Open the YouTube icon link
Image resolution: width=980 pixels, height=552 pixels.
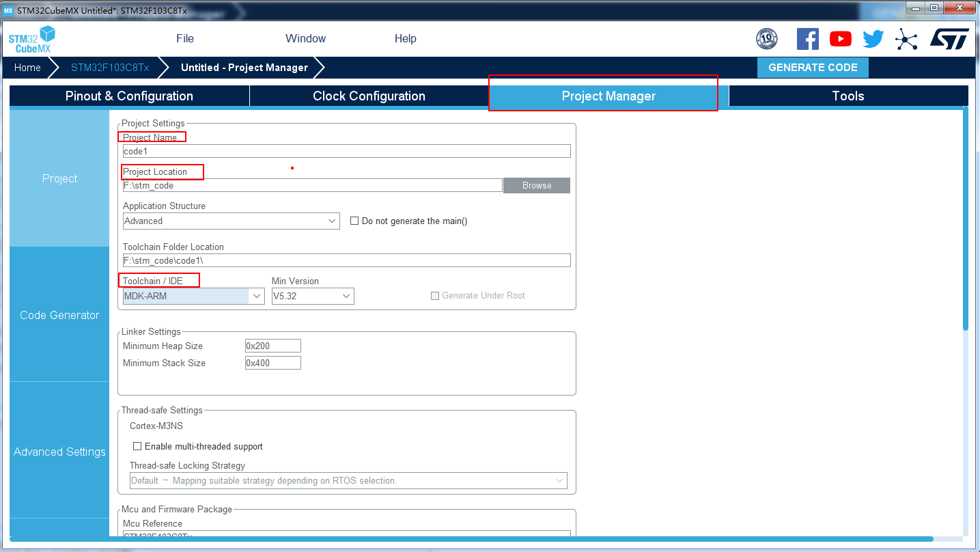[x=841, y=39]
